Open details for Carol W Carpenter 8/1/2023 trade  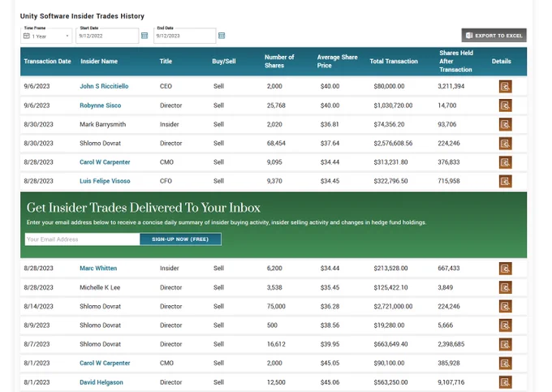click(505, 363)
